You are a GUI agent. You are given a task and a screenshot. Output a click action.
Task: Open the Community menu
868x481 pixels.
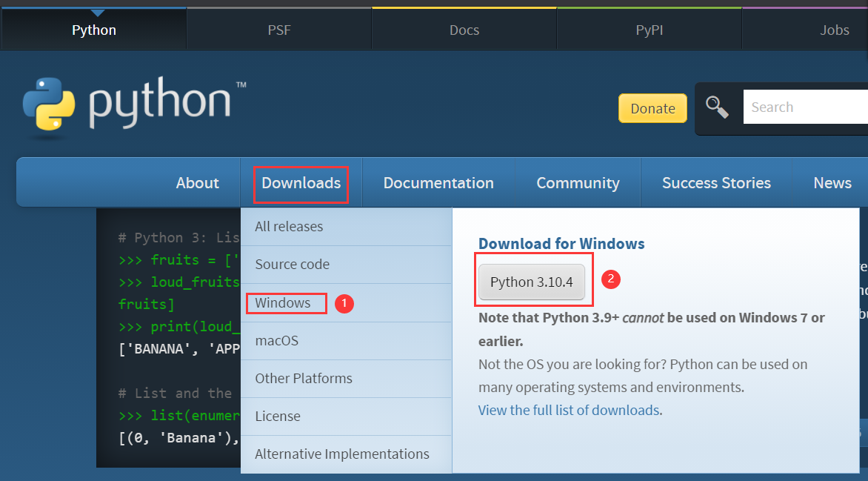[578, 183]
